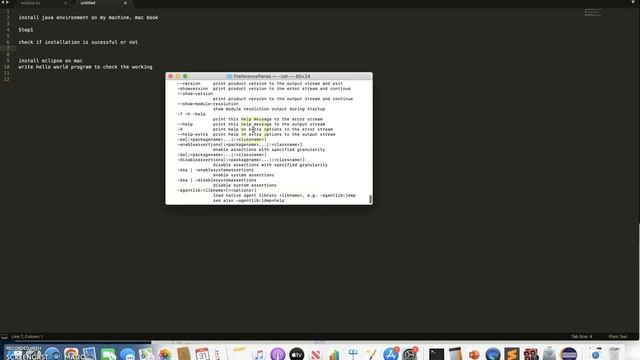Open Sublime Text from the dock

(x=512, y=354)
